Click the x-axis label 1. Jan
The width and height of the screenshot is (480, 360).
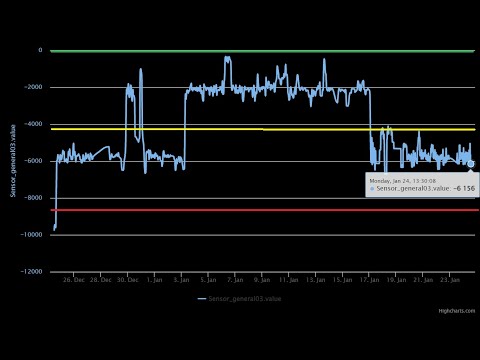(x=154, y=280)
